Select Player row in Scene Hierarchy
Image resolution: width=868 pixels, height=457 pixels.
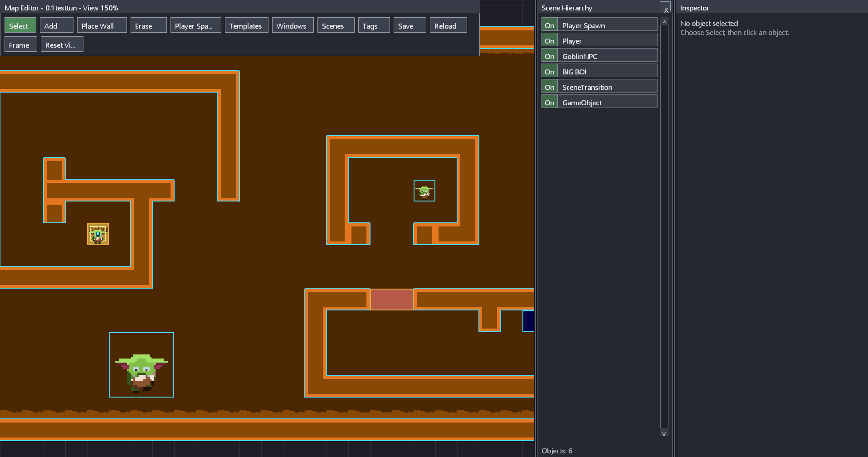(608, 40)
